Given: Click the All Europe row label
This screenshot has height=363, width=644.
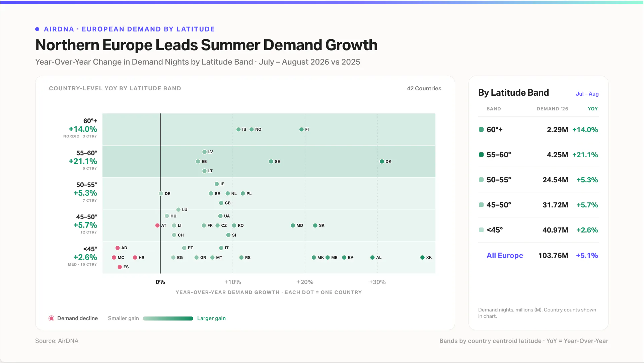Looking at the screenshot, I should coord(505,255).
